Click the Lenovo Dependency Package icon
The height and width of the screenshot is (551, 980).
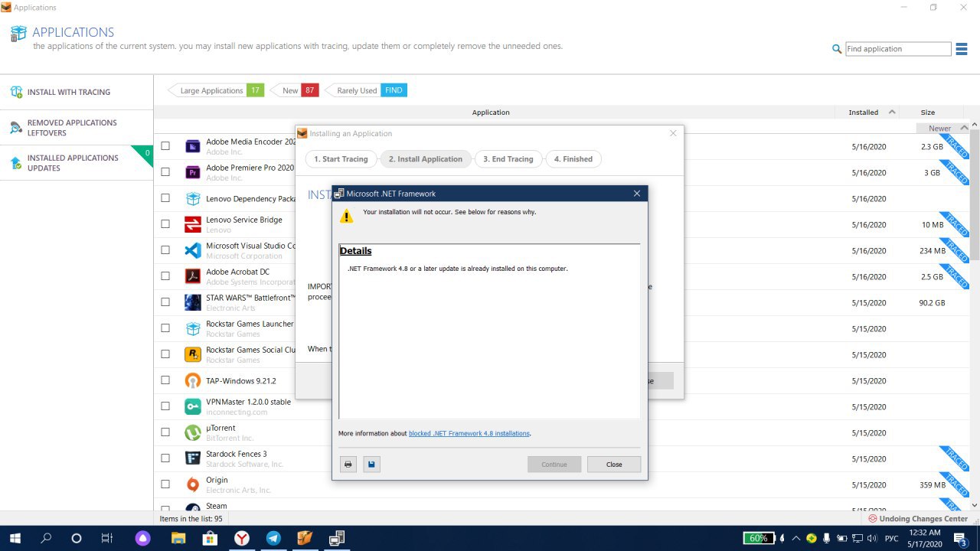pos(193,198)
